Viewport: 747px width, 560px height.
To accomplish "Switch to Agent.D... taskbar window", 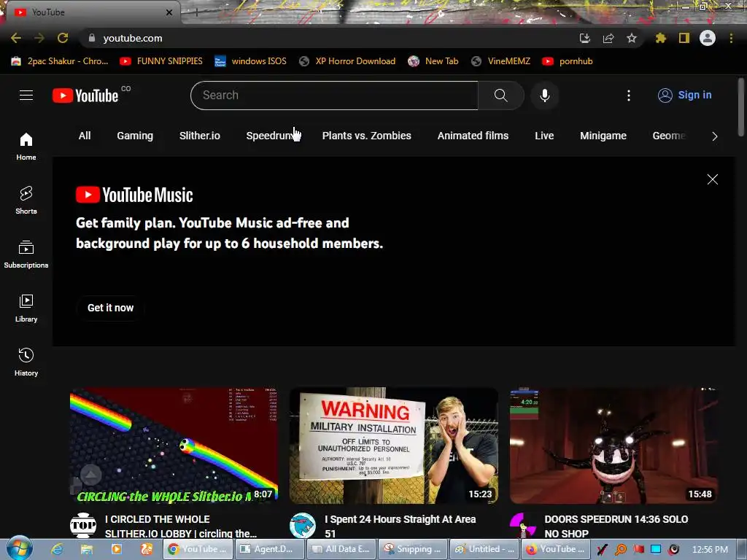I will click(x=269, y=549).
